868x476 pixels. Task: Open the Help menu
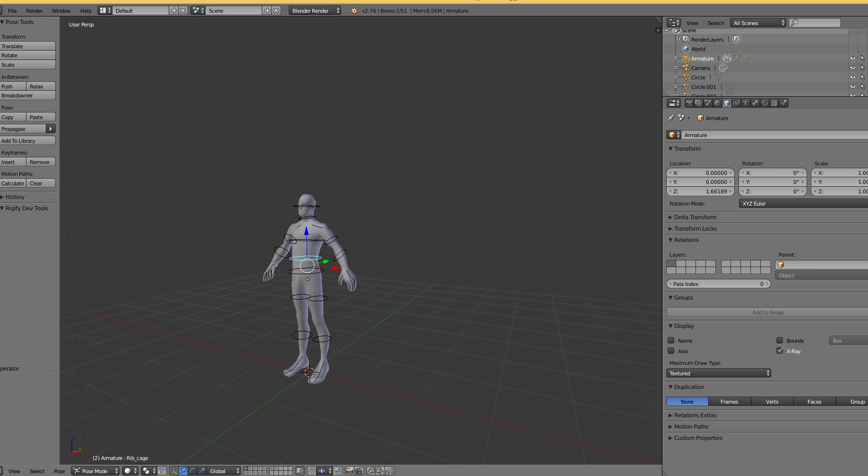tap(86, 10)
